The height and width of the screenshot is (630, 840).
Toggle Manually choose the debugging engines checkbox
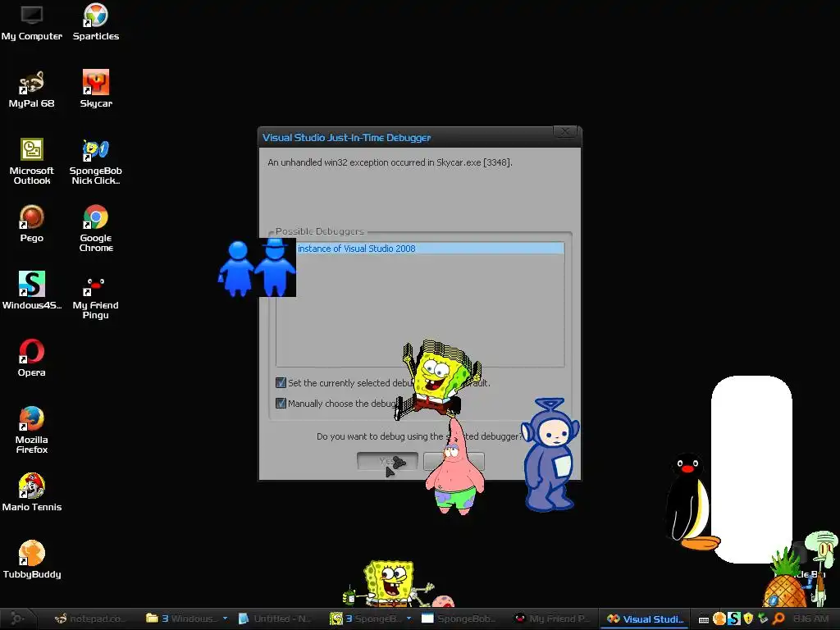(x=281, y=403)
